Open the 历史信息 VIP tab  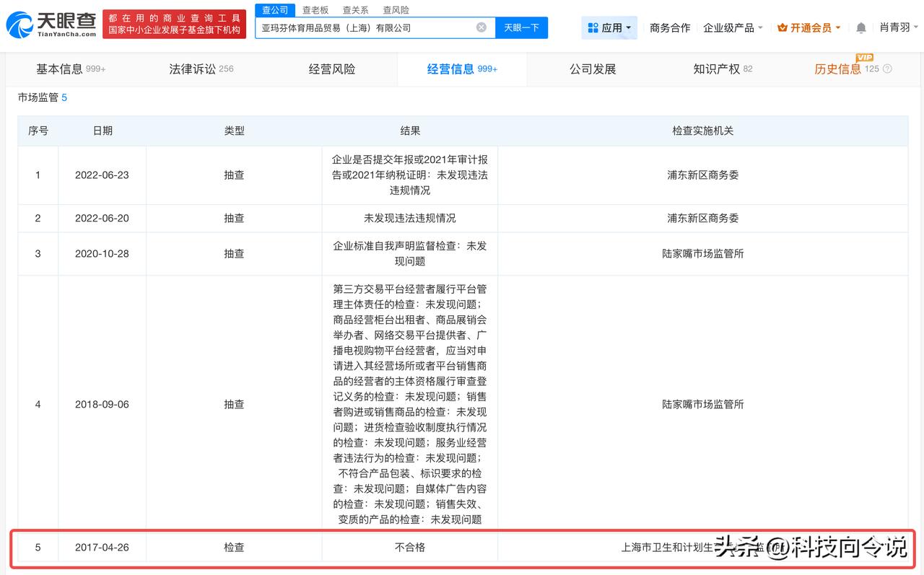(x=846, y=69)
